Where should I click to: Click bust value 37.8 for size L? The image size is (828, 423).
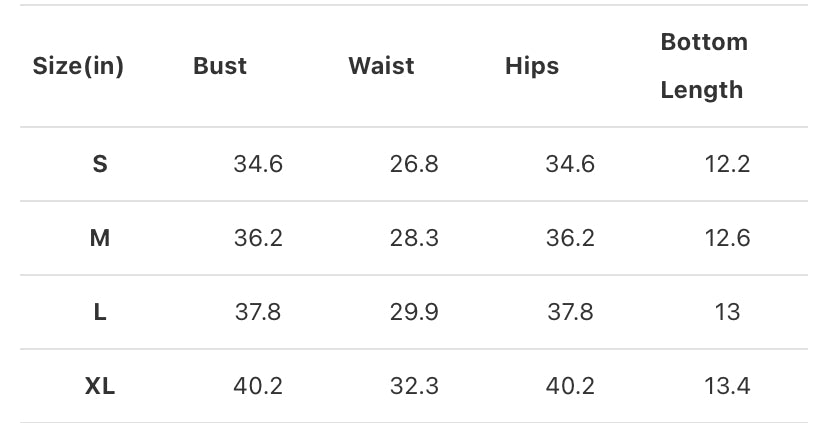(258, 312)
